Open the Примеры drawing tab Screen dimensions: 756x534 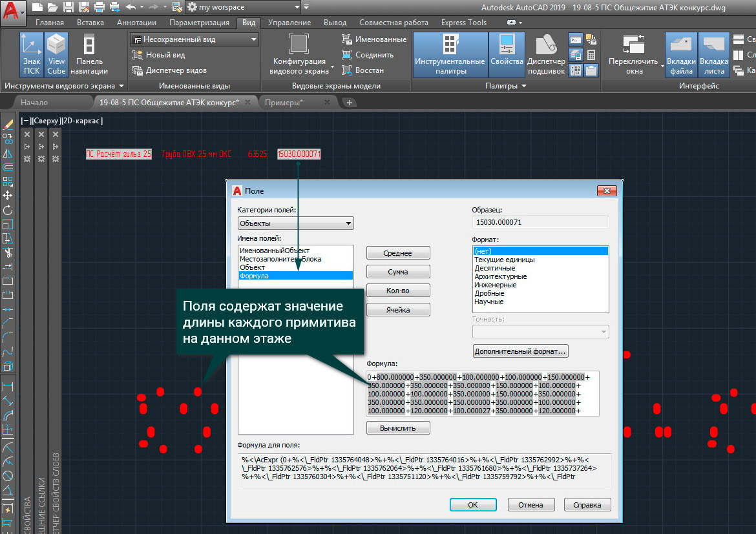(x=284, y=102)
